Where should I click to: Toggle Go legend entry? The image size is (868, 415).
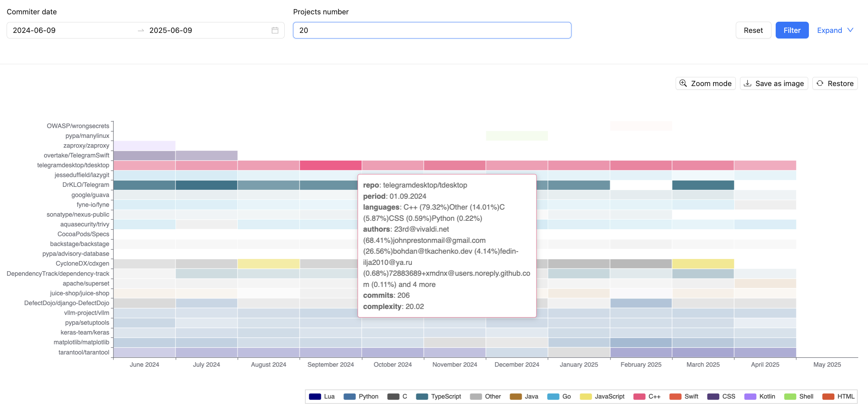[x=559, y=396]
